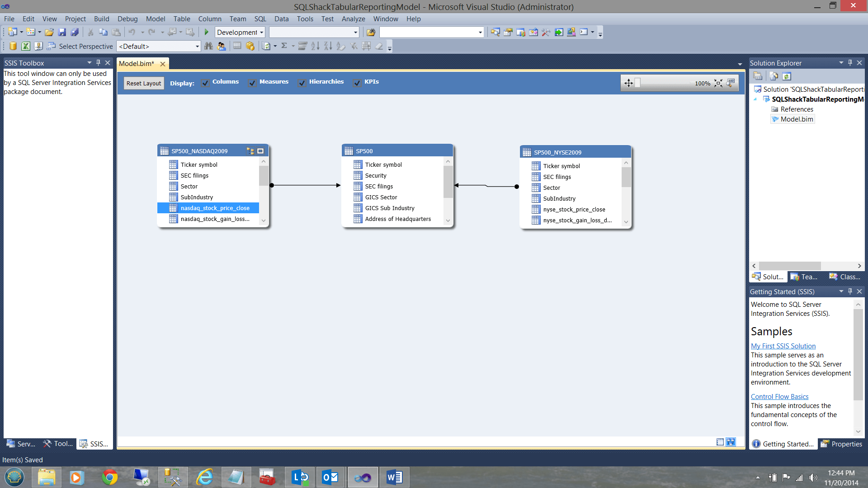The width and height of the screenshot is (868, 488).
Task: Click the binoculars Find icon
Action: click(208, 46)
